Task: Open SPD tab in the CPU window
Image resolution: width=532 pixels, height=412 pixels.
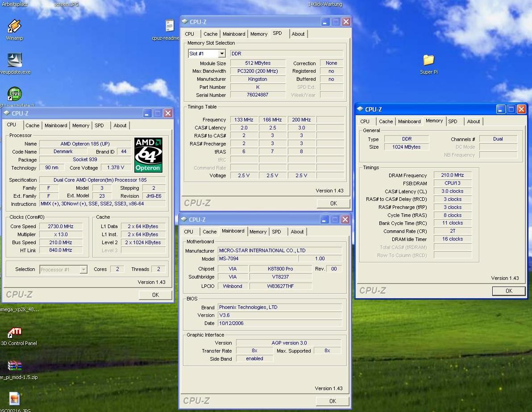Action: (x=99, y=125)
